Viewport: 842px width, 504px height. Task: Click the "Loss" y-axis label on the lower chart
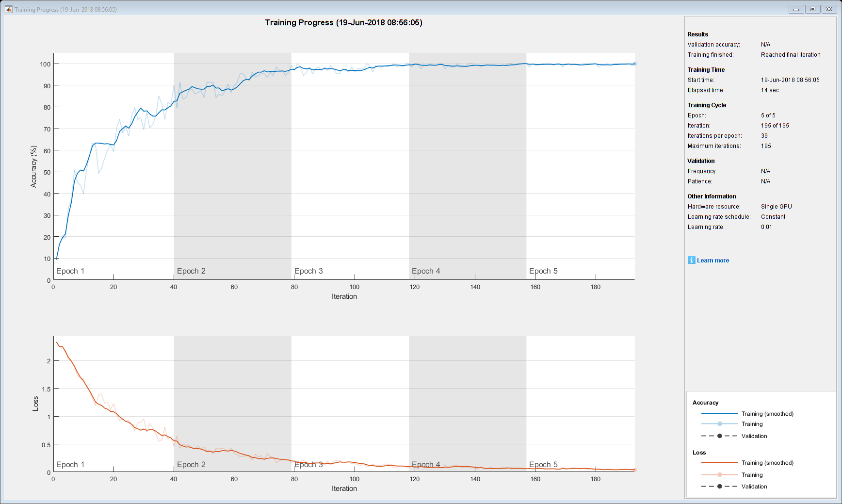coord(35,404)
